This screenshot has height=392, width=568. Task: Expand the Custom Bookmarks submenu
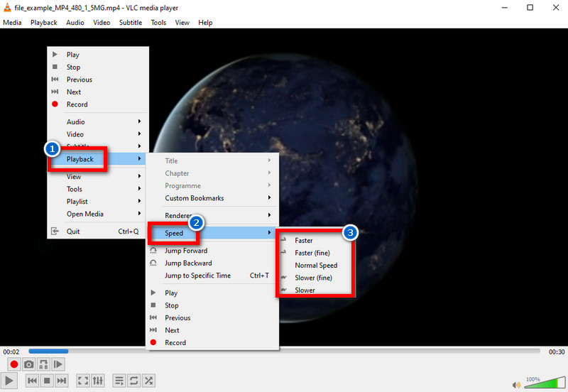(212, 198)
